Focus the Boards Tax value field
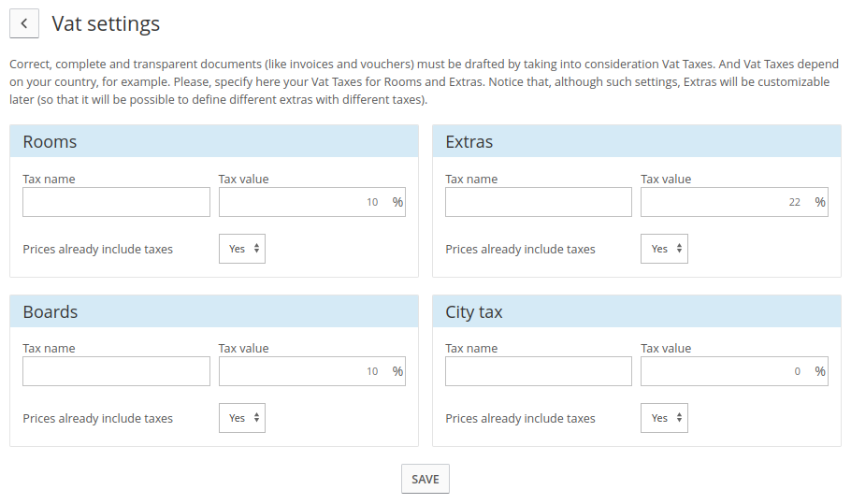The height and width of the screenshot is (504, 851). (x=312, y=371)
